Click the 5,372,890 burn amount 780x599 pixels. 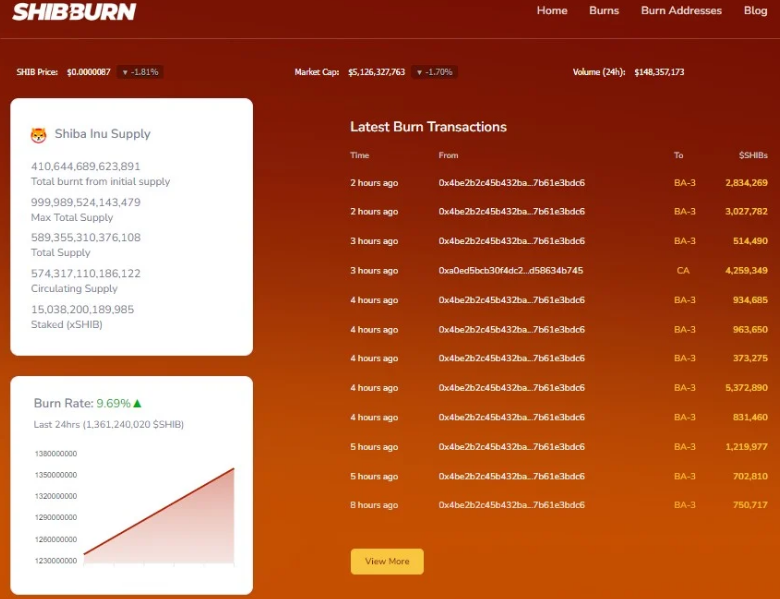point(746,388)
